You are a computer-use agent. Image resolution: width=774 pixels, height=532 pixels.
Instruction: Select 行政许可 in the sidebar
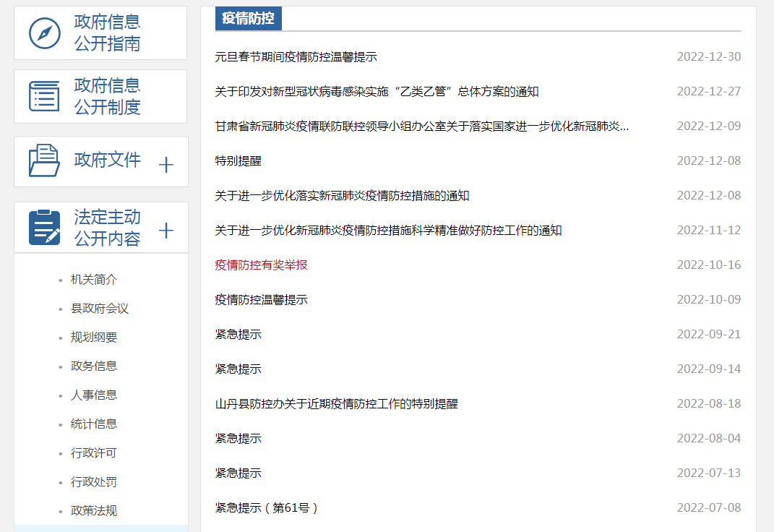[94, 452]
